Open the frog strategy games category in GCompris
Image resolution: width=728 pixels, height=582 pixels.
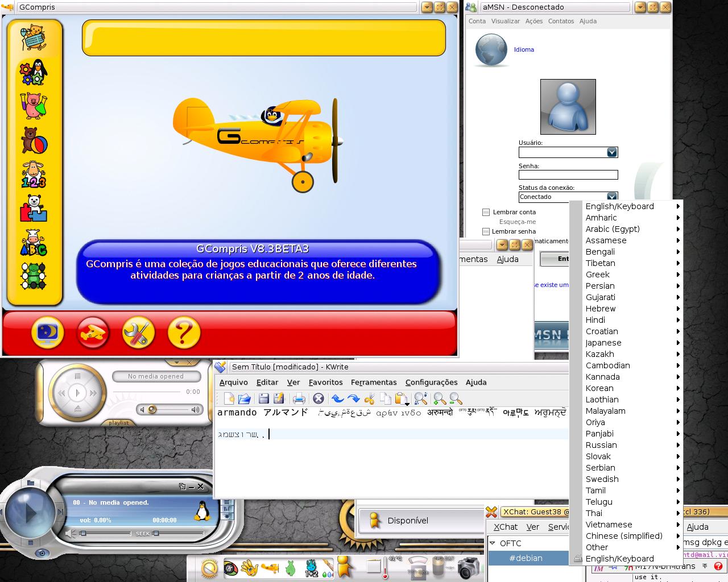pyautogui.click(x=34, y=276)
